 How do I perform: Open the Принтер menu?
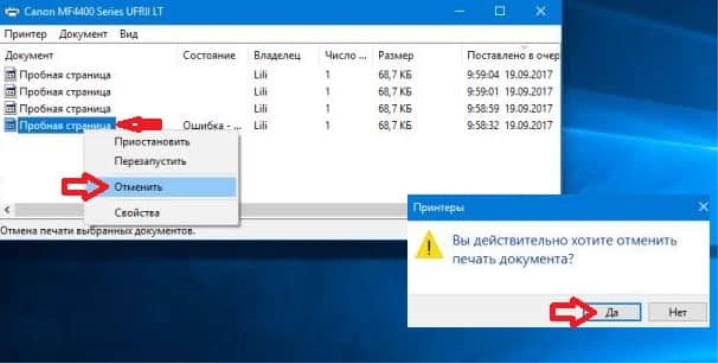[x=26, y=34]
